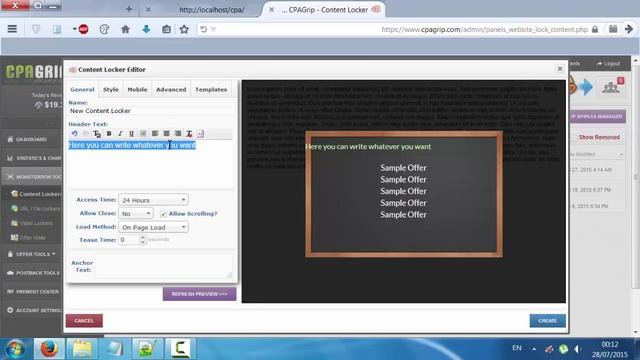Click the clipboard icon in browser toolbar
Image resolution: width=640 pixels, height=360 pixels.
click(167, 29)
